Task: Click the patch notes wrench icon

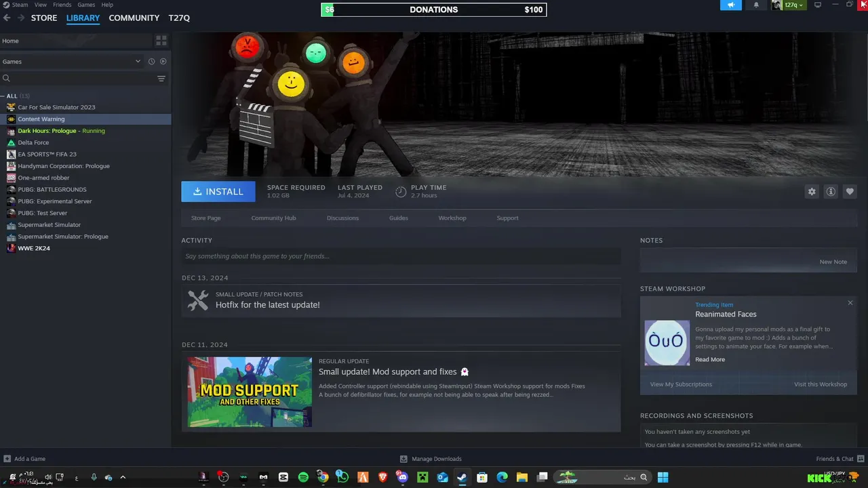Action: click(x=198, y=300)
